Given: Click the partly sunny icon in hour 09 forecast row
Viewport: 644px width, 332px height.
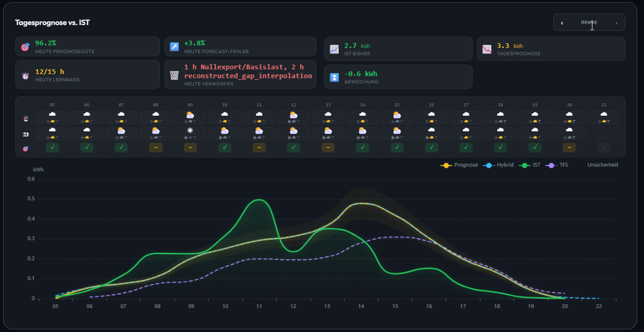Looking at the screenshot, I should click(x=190, y=115).
